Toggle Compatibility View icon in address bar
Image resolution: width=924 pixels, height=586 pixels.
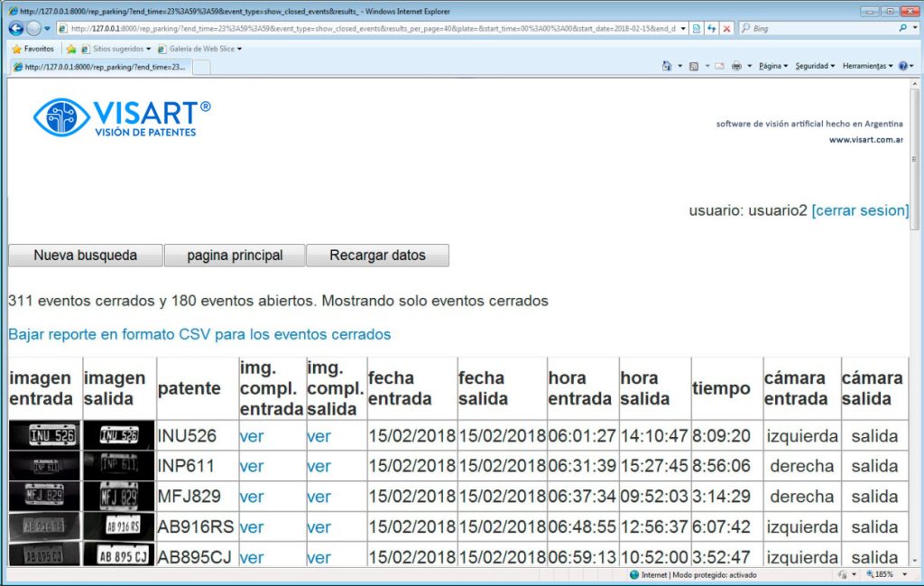(697, 28)
